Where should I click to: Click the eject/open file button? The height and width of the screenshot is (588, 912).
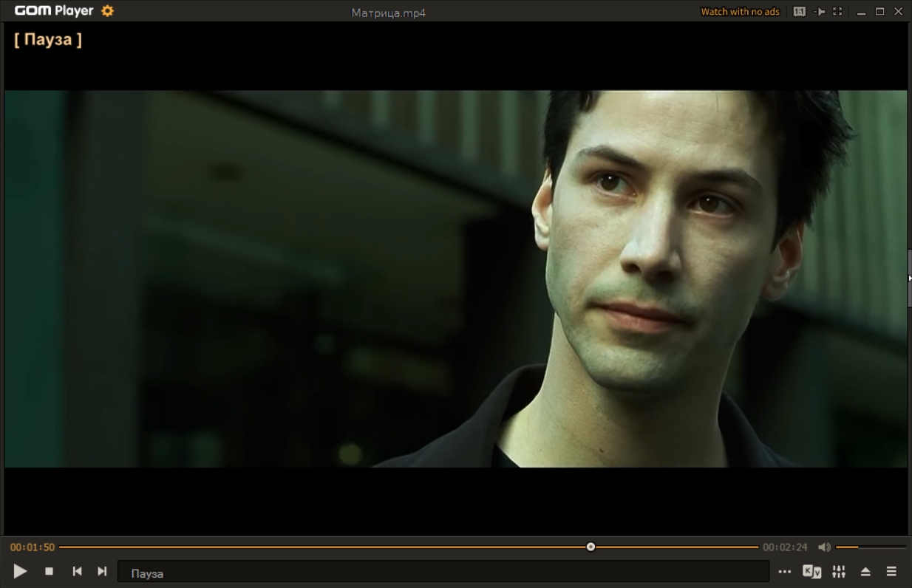865,572
